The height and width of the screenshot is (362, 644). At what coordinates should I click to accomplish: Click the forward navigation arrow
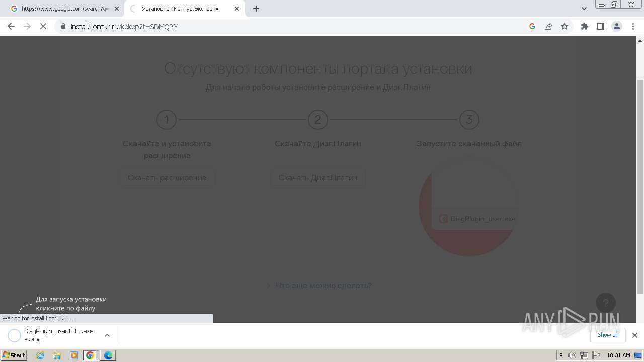tap(27, 26)
